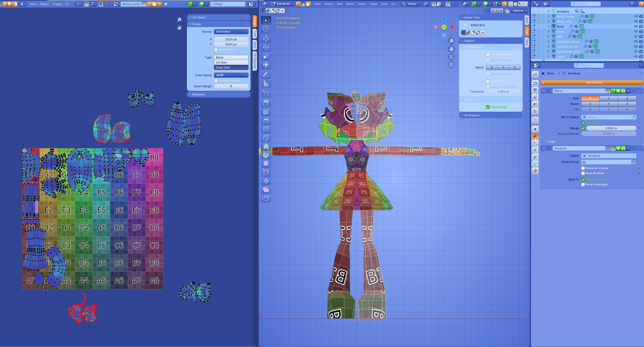Click the Cursor tool in the viewport toolbar

pos(266,29)
